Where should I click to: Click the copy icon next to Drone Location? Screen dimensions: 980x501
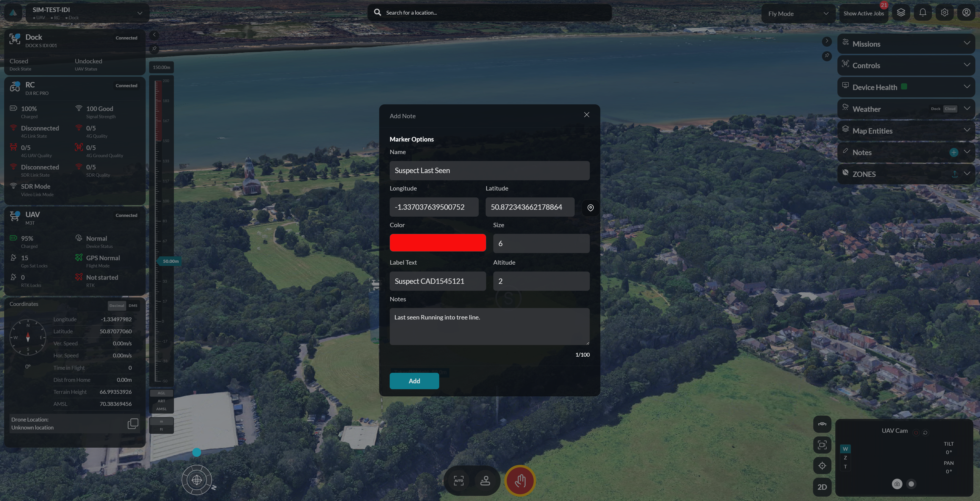click(x=132, y=424)
